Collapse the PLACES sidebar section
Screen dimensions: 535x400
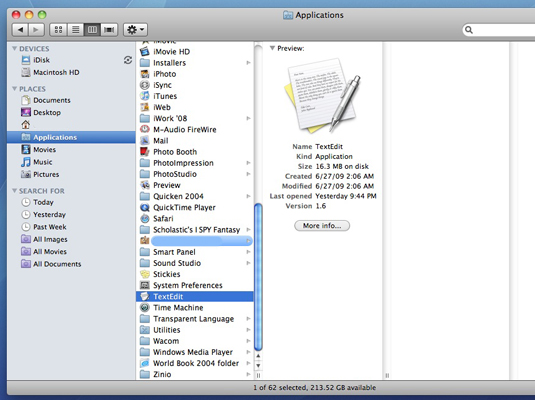pos(15,89)
